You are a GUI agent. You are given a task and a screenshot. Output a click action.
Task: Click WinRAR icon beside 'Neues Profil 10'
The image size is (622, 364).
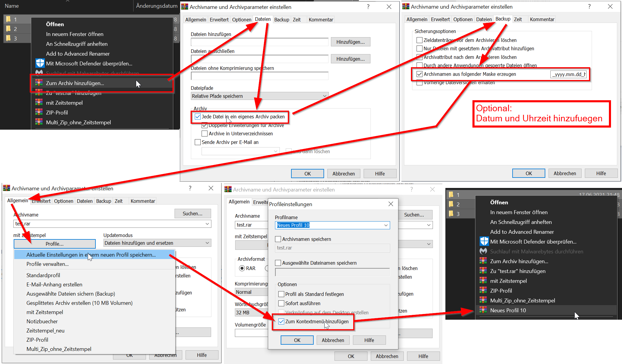tap(483, 310)
